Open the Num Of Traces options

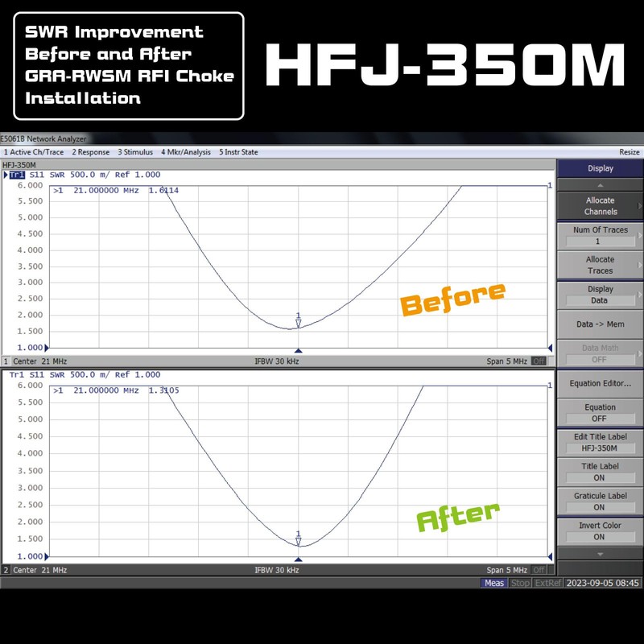coord(601,234)
